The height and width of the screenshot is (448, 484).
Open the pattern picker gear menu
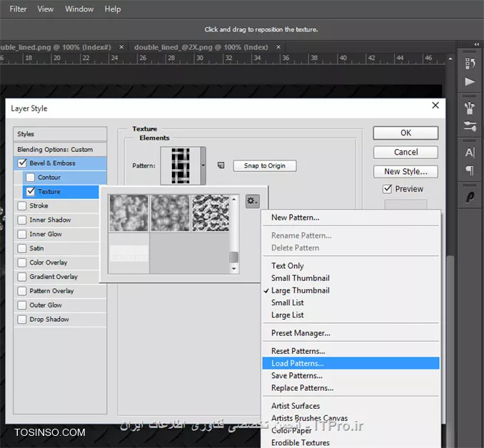pyautogui.click(x=252, y=201)
